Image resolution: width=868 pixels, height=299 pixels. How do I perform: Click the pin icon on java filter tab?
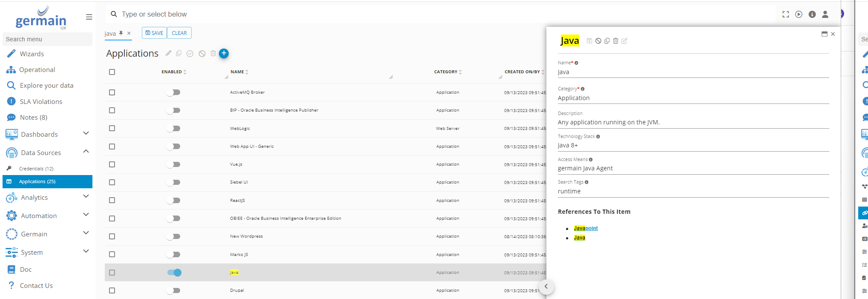pos(121,33)
